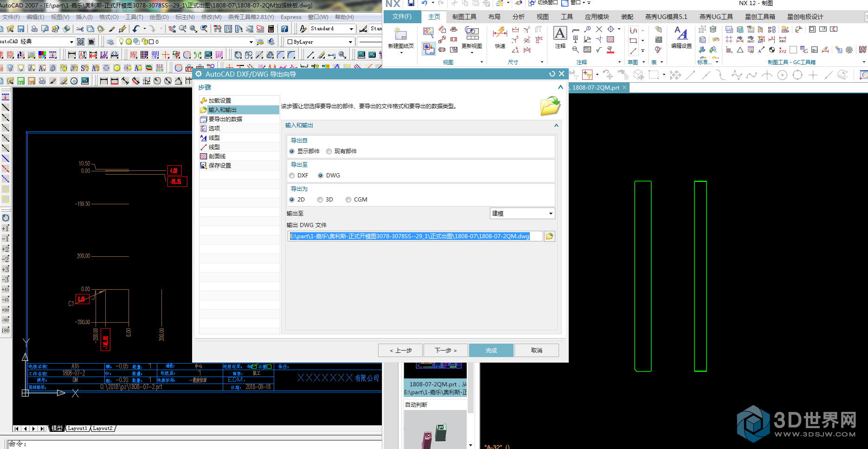Toggle the layer lock padlock in AutoCAD

(144, 42)
